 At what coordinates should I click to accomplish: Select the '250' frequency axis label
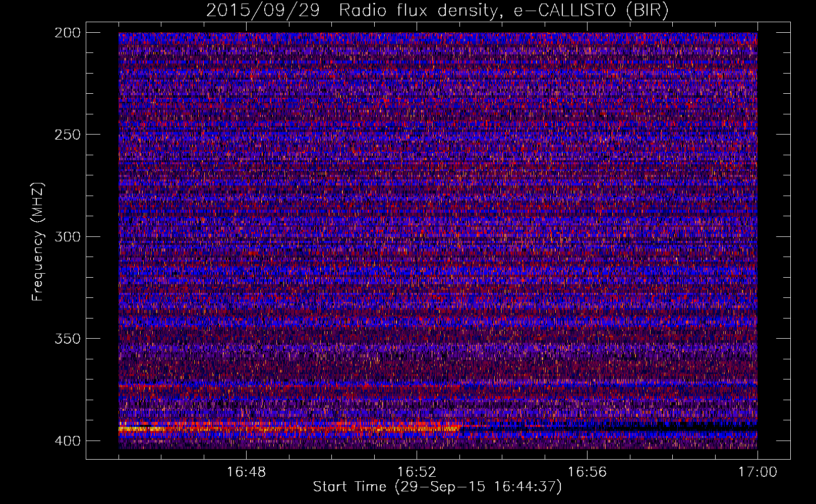pyautogui.click(x=67, y=135)
